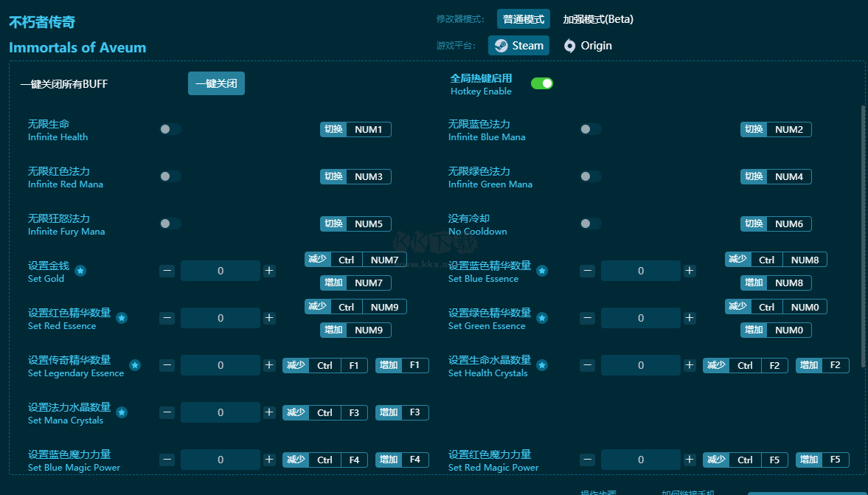Screen dimensions: 868x495
Task: Choose the Origin game platform
Action: (x=588, y=46)
